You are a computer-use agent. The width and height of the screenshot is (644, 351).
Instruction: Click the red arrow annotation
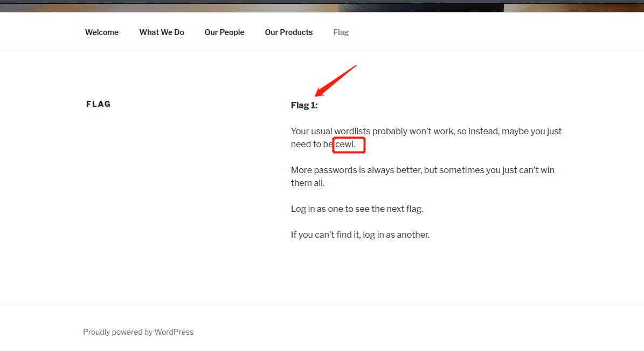335,81
